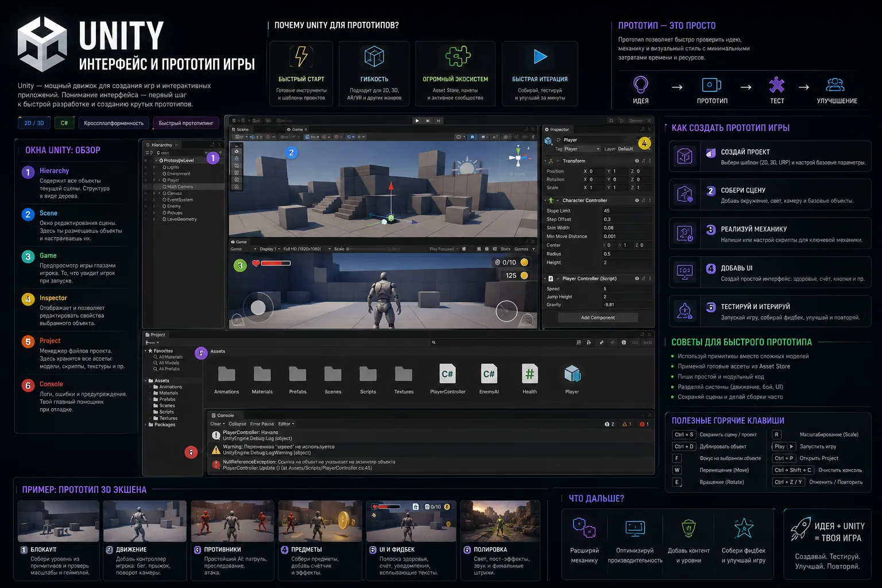
Task: Toggle Error Pause in Console
Action: pyautogui.click(x=262, y=424)
